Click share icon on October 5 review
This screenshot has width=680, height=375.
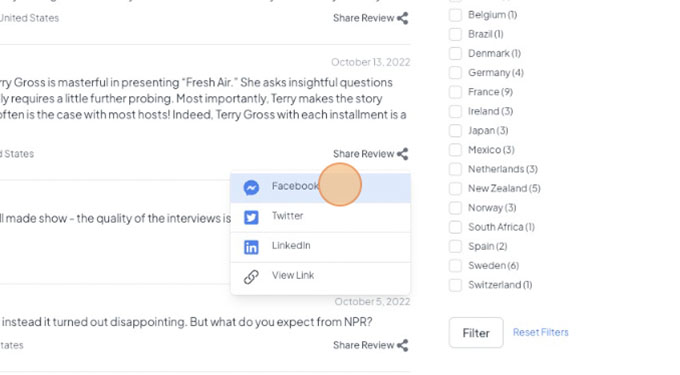pos(402,346)
